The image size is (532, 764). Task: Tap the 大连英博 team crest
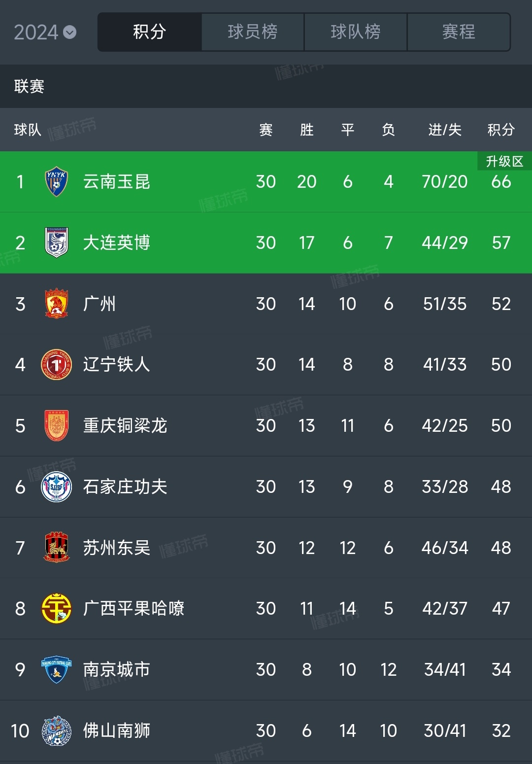57,243
